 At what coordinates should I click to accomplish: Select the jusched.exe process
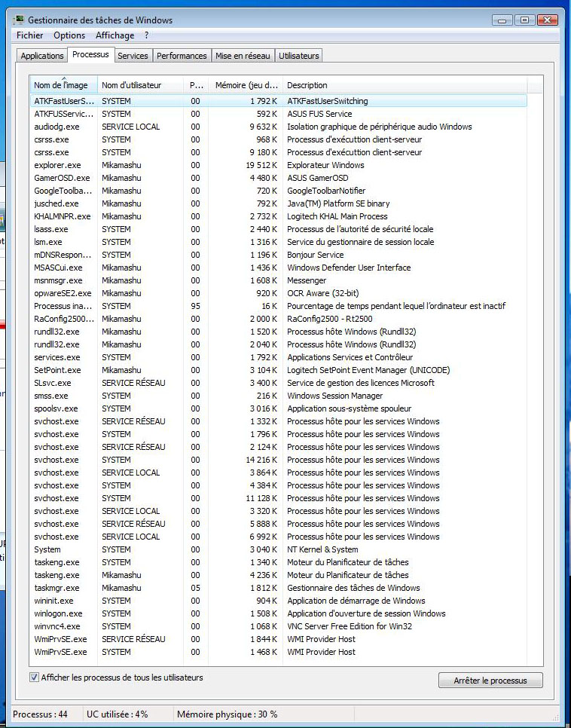279,203
